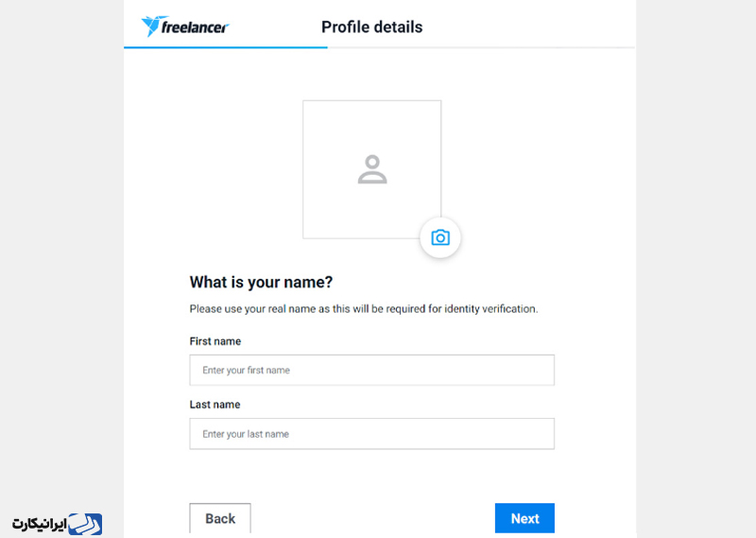
Task: Focus the Enter your last name field
Action: pos(371,434)
